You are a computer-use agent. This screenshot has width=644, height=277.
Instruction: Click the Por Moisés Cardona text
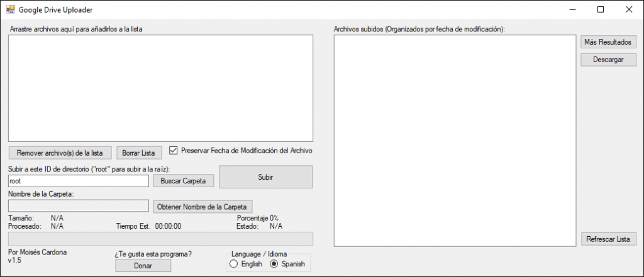pos(37,252)
